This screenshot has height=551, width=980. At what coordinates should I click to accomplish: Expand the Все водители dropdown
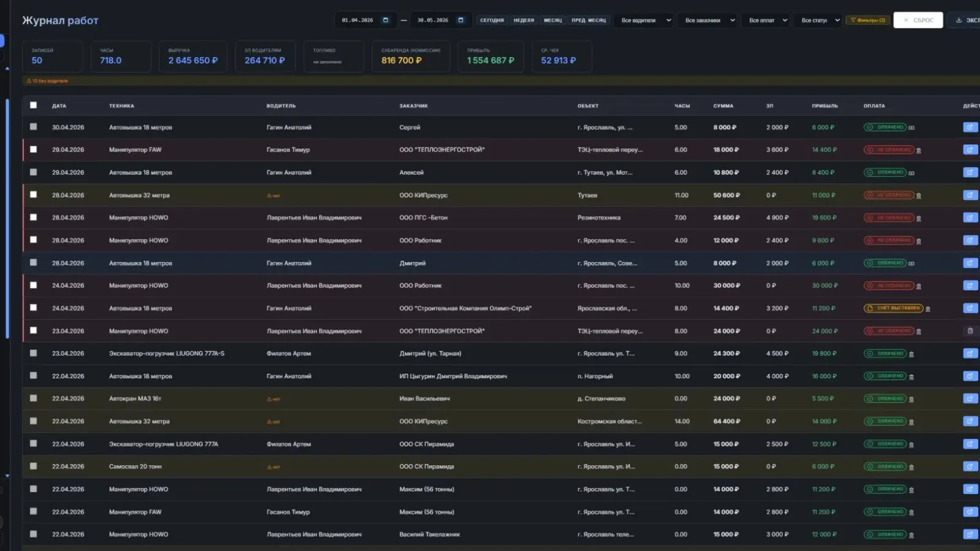tap(644, 20)
